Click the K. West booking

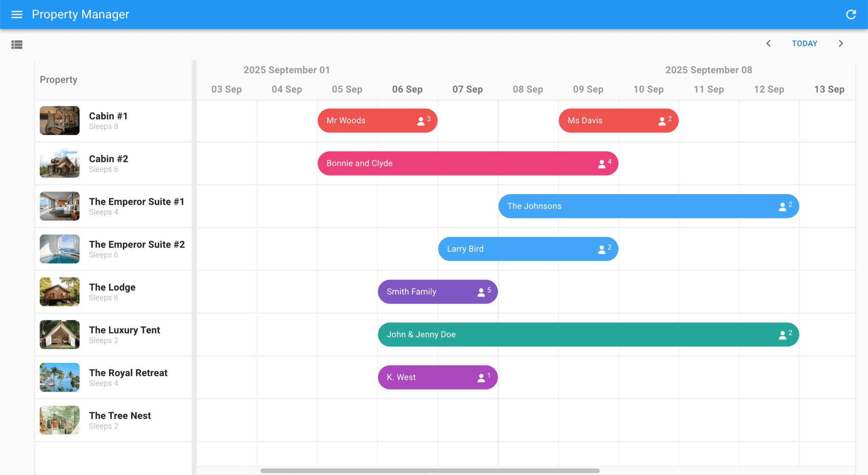pyautogui.click(x=428, y=378)
